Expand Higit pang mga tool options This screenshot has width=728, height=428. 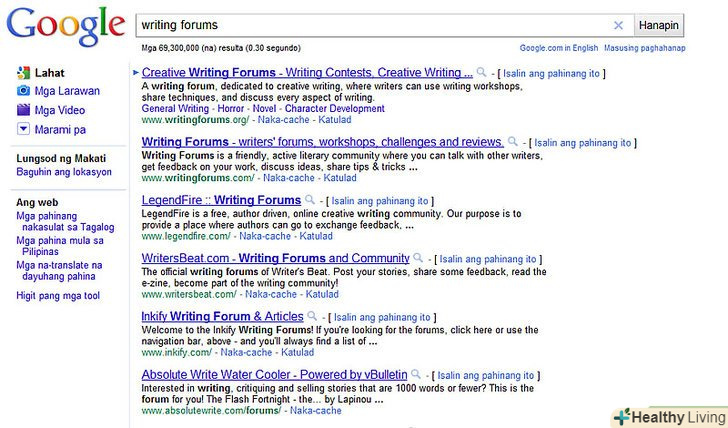coord(58,296)
